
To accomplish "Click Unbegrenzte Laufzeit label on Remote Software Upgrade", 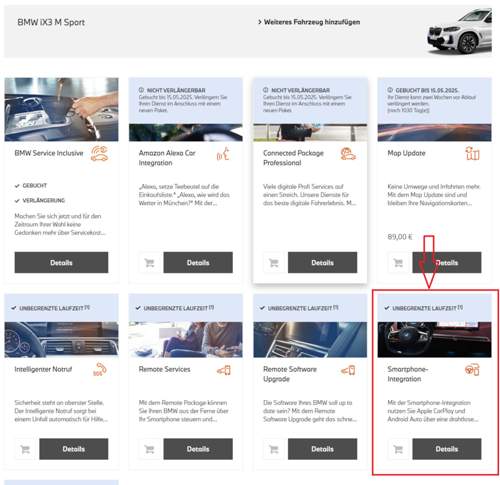I will click(303, 308).
